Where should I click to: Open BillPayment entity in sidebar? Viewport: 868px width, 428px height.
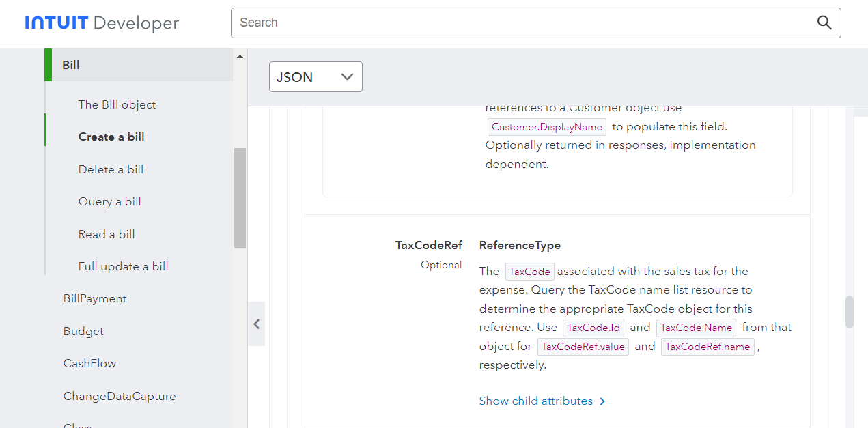point(95,298)
